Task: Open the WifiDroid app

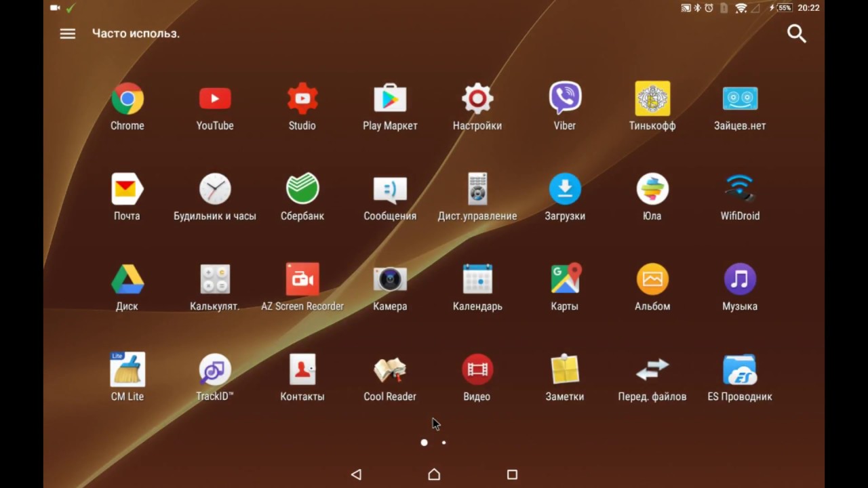Action: 740,189
